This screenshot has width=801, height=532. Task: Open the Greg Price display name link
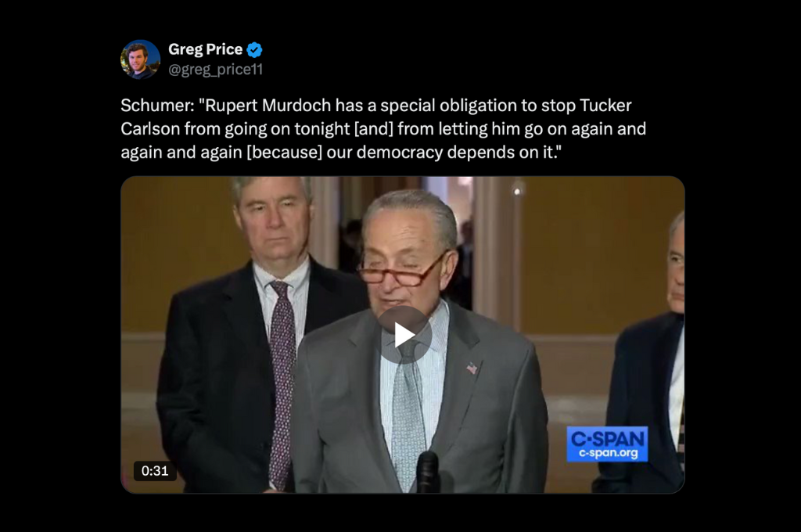click(x=206, y=49)
